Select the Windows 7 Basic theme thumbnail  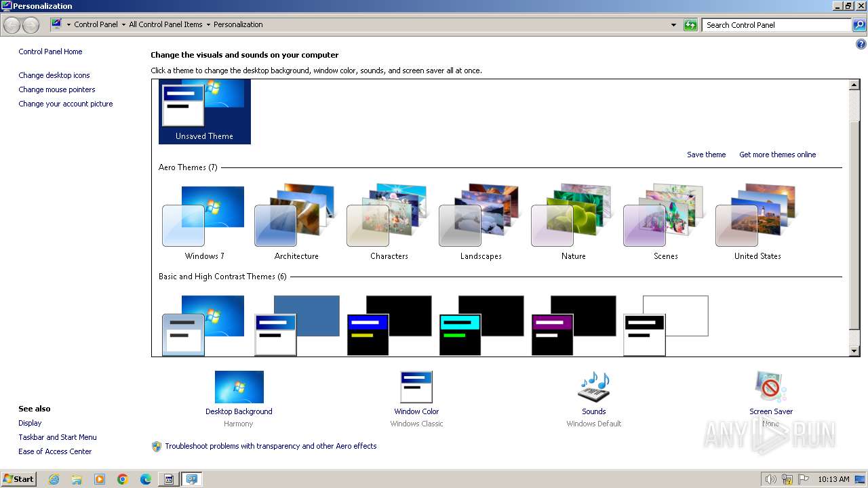203,325
